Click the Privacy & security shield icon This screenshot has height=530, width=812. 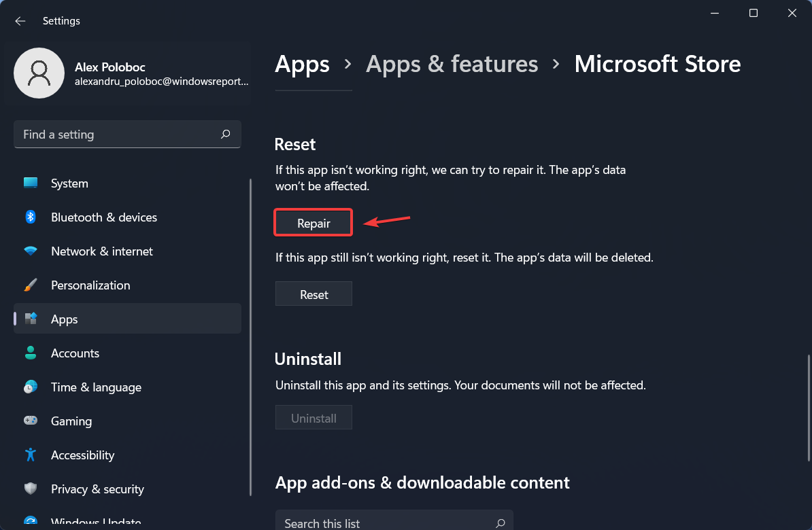point(31,489)
